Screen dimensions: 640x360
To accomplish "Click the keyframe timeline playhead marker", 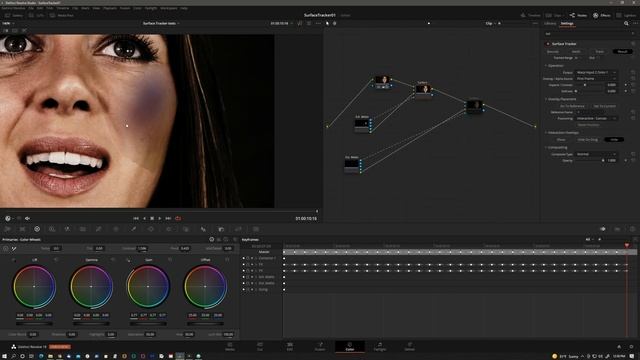I will (627, 245).
